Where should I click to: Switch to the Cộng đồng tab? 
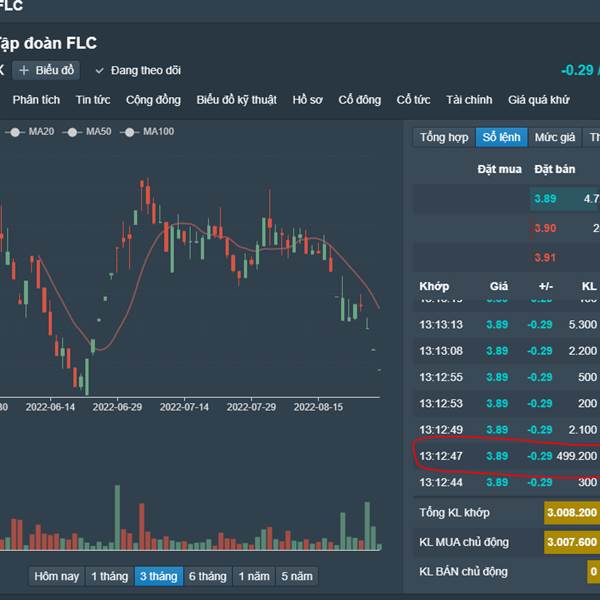click(x=153, y=100)
